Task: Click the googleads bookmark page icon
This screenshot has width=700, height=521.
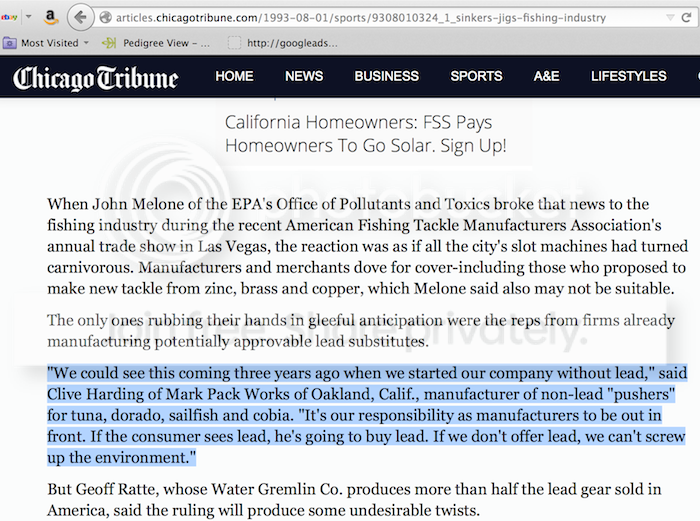Action: [x=235, y=43]
